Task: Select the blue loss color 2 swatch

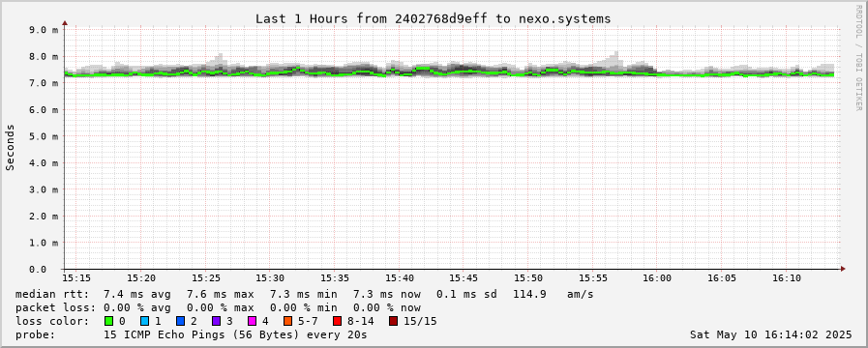Action: [180, 321]
